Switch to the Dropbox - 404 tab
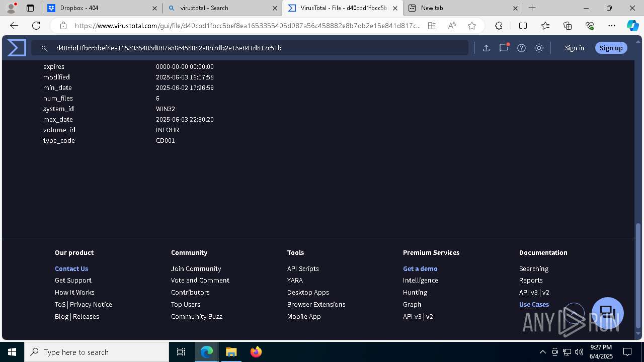This screenshot has height=362, width=644. [x=102, y=8]
